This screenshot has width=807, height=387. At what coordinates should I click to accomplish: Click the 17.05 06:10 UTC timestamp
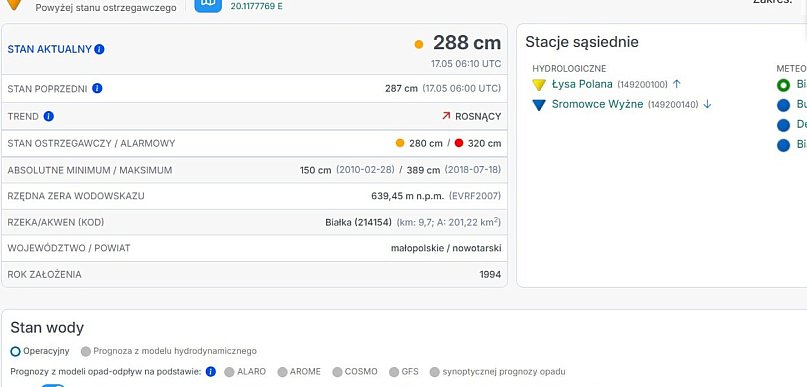point(466,64)
